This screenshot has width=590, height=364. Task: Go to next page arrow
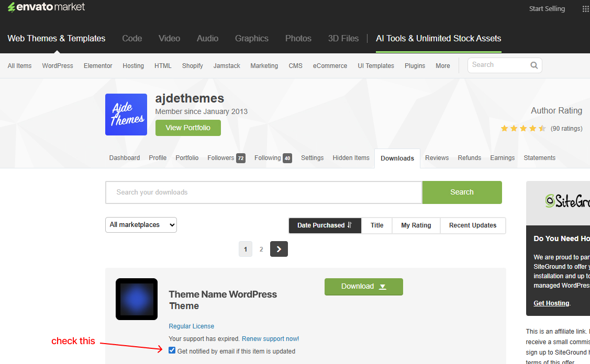pos(279,249)
